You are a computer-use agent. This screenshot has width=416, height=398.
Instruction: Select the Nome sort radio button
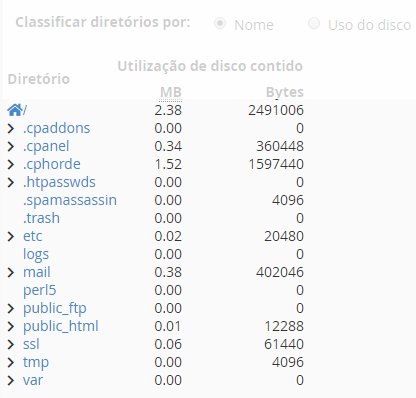220,24
